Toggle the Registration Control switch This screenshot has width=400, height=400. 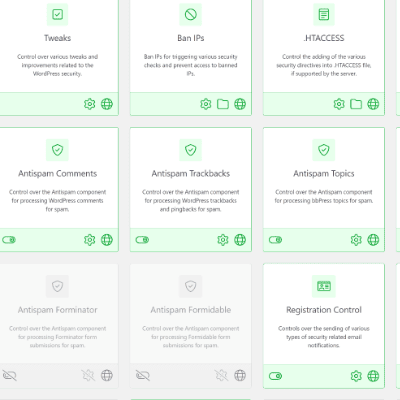click(x=275, y=376)
